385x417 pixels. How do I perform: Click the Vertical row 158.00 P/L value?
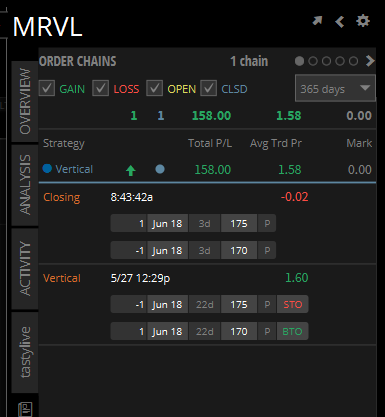213,170
